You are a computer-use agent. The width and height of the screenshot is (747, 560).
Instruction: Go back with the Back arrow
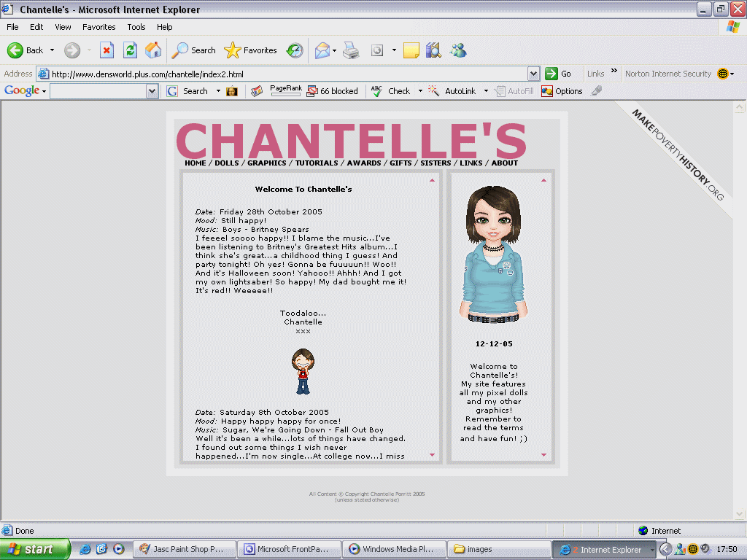pos(25,50)
